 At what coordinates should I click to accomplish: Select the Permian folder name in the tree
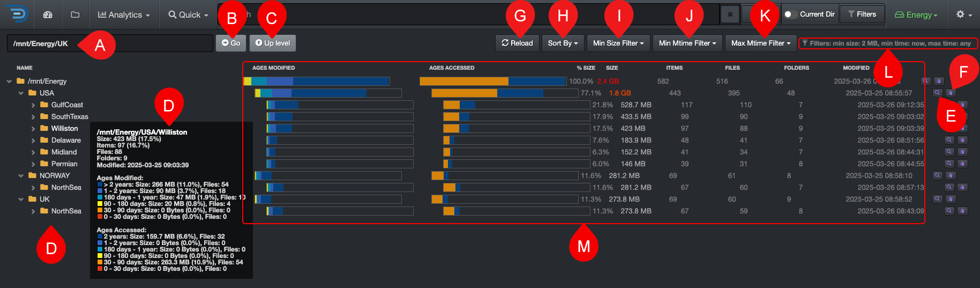click(x=64, y=164)
